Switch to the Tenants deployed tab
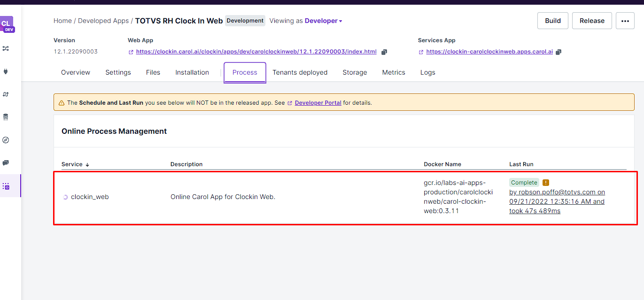This screenshot has width=644, height=300. (300, 72)
